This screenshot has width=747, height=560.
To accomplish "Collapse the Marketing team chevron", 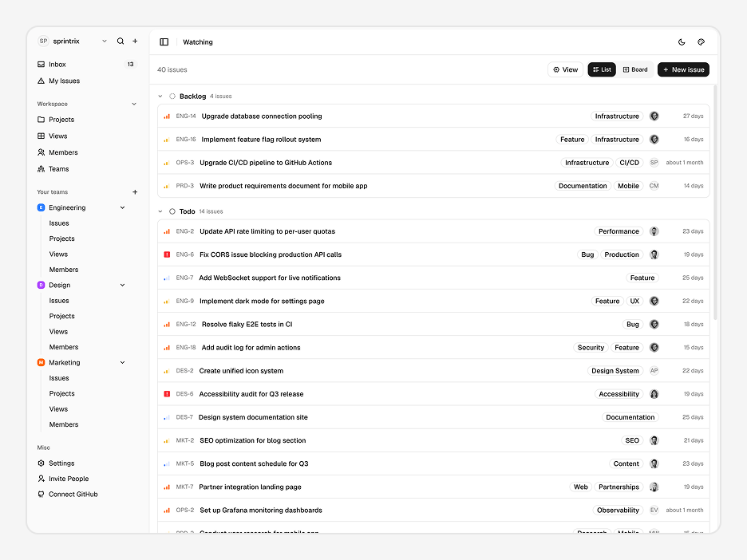I will coord(122,362).
